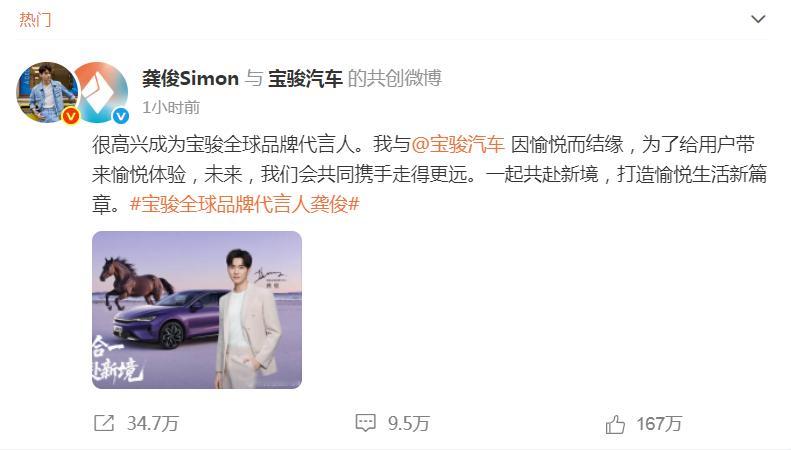Open hashtag #宝骏全球品牌代言人龚俊#
This screenshot has height=450, width=791.
(245, 204)
